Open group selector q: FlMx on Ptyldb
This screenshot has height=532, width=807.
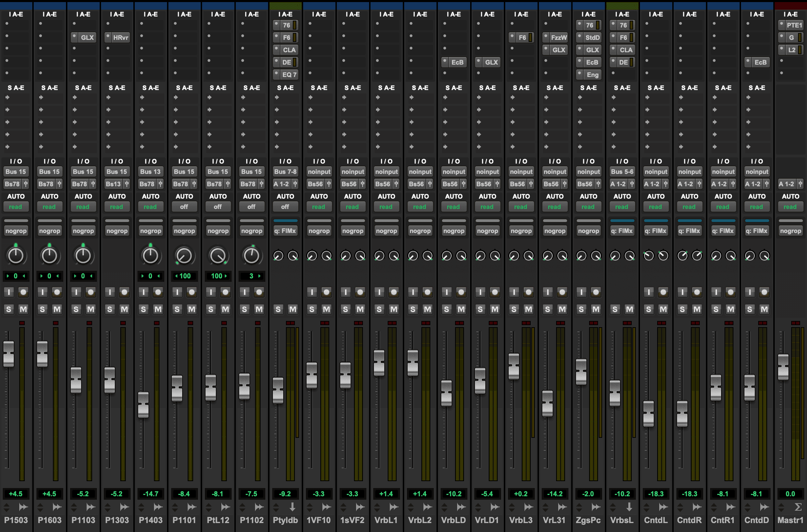coord(285,231)
